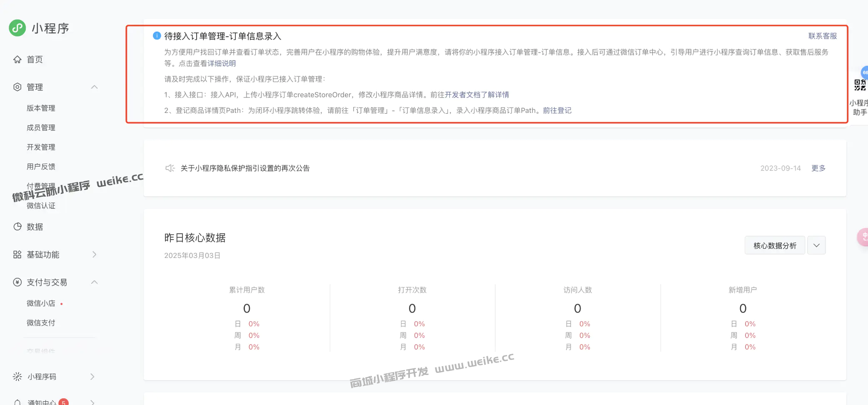Click the announcement date 2023-09-14
This screenshot has height=405, width=868.
tap(781, 168)
